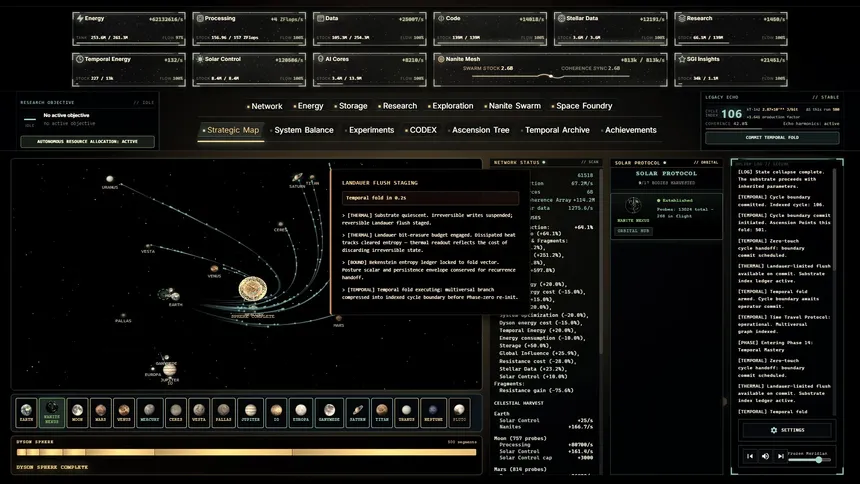Open the System Balance tab
Screen dimensions: 860x484
[302, 130]
